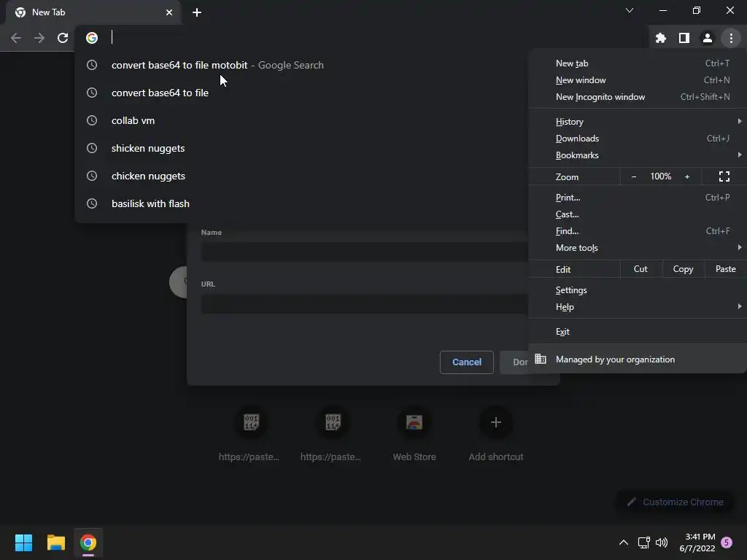Toggle fullscreen icon in Zoom row

(724, 176)
